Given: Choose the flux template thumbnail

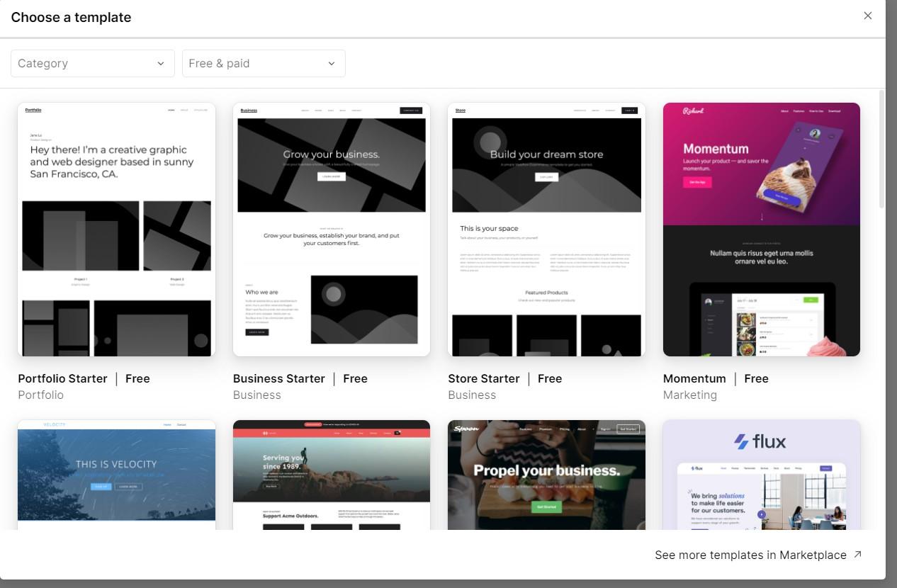Looking at the screenshot, I should point(762,475).
